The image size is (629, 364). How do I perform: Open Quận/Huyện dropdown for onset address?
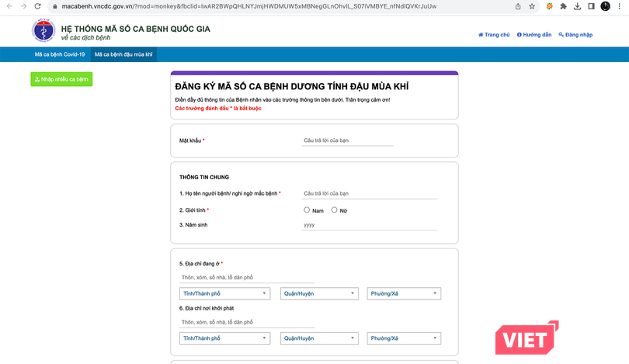(x=319, y=338)
